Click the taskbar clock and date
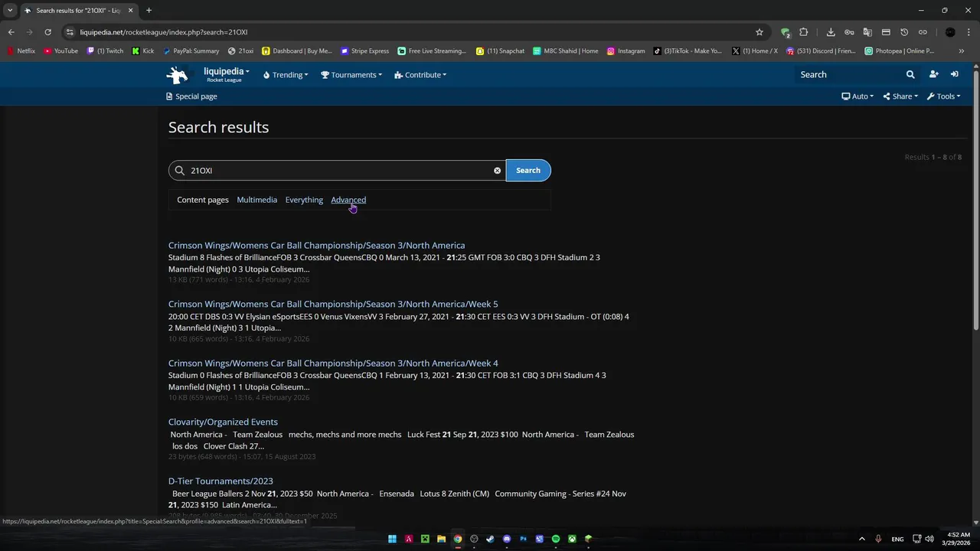The height and width of the screenshot is (551, 980). [x=958, y=539]
